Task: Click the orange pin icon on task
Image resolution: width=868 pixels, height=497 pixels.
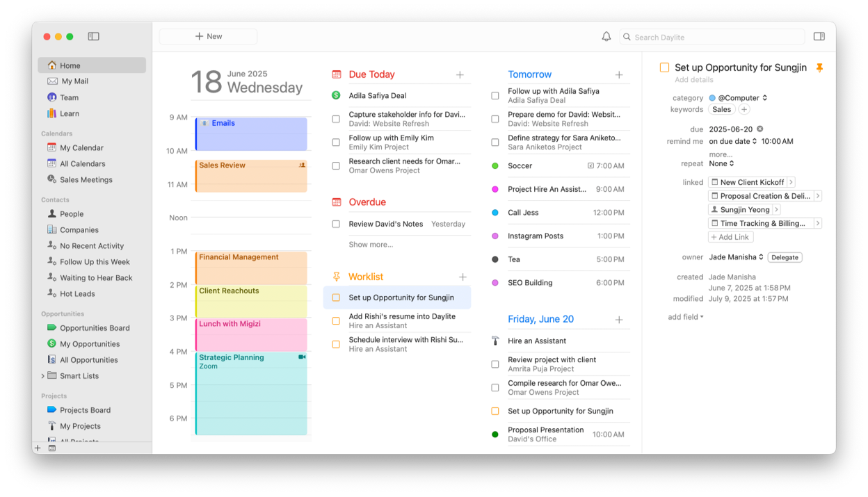Action: pos(819,67)
